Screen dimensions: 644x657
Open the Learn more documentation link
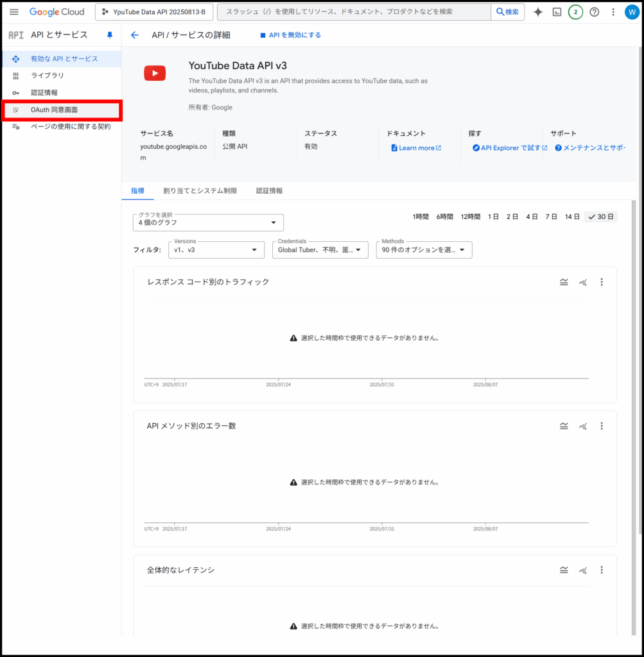(416, 148)
